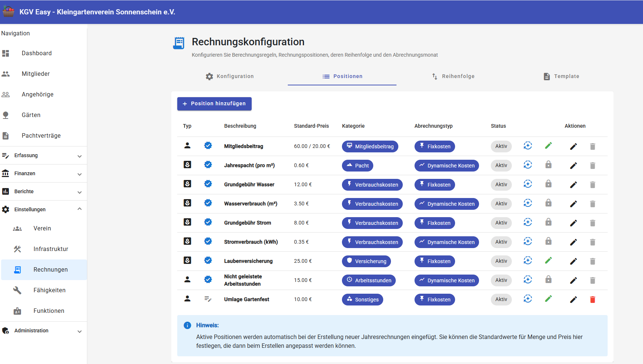Click the green pencil in the Laubenversicherung row

pos(548,261)
